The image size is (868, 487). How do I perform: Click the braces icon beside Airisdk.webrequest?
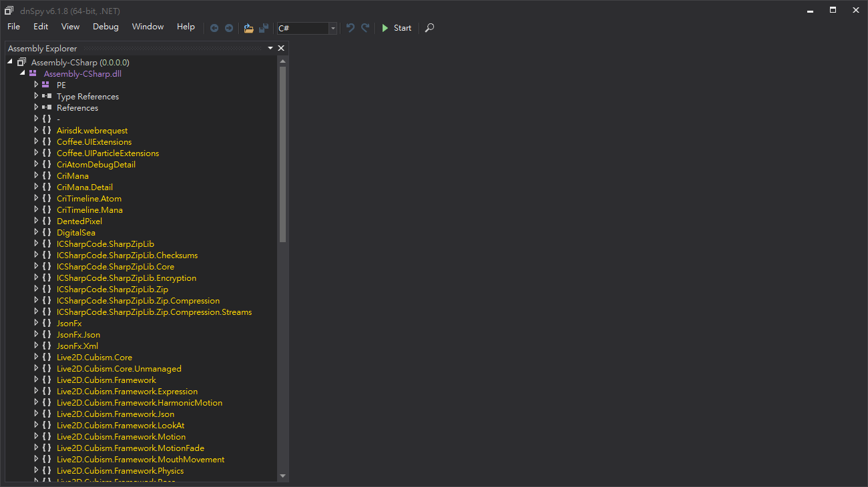[47, 130]
